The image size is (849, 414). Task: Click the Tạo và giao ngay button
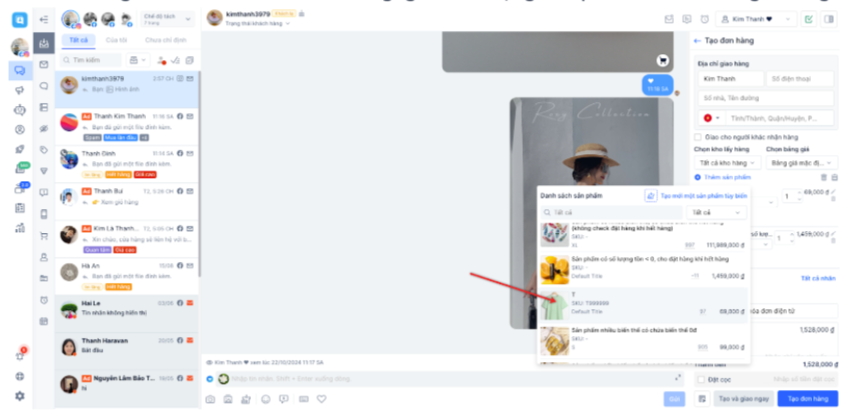pos(743,399)
